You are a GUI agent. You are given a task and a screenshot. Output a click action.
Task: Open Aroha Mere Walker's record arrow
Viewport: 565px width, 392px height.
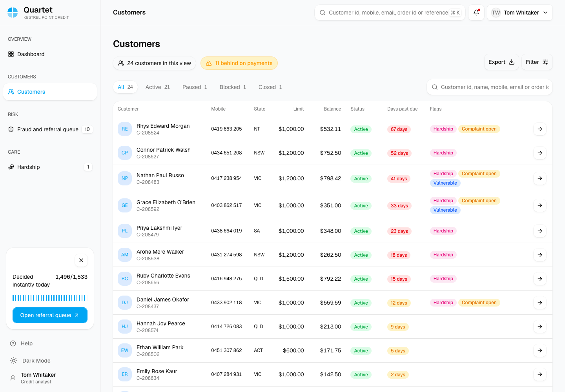click(x=540, y=255)
